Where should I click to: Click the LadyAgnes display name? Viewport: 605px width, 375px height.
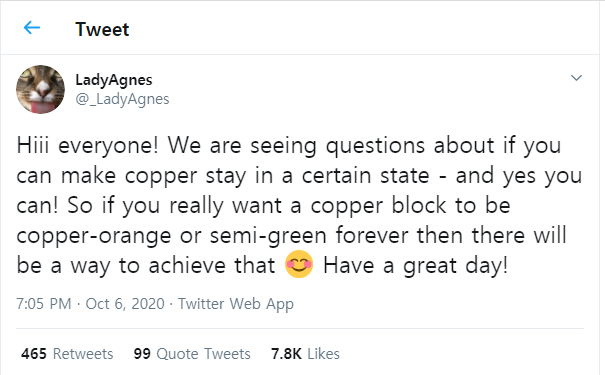coord(114,80)
